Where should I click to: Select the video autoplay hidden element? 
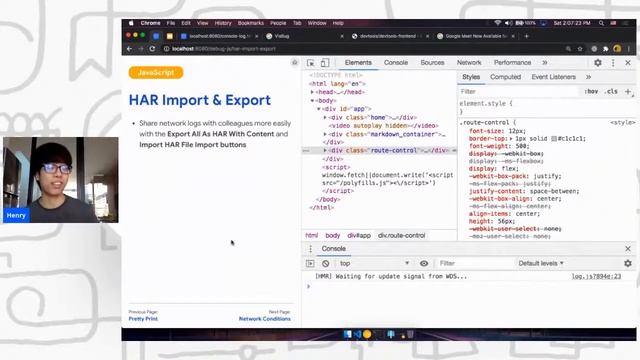point(383,126)
